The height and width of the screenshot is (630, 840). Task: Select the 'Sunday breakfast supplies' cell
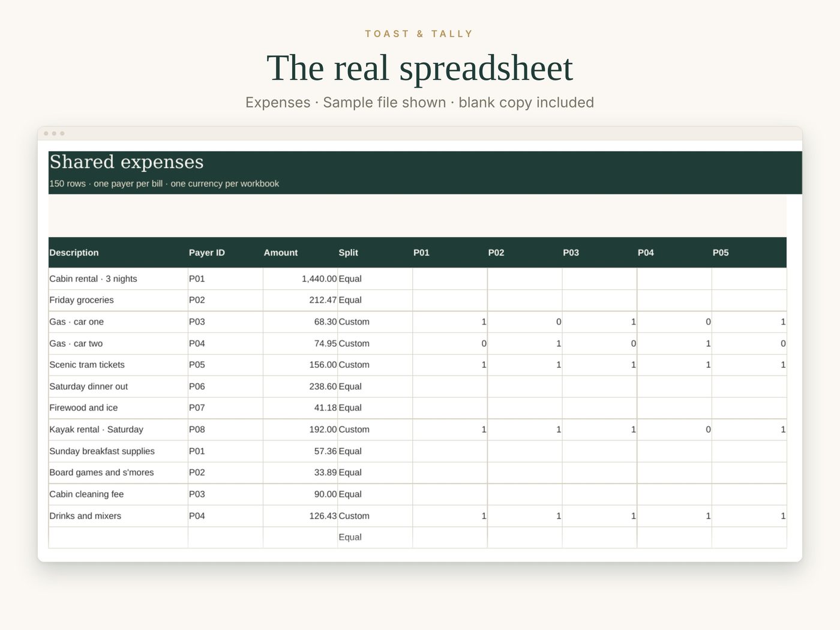point(118,452)
